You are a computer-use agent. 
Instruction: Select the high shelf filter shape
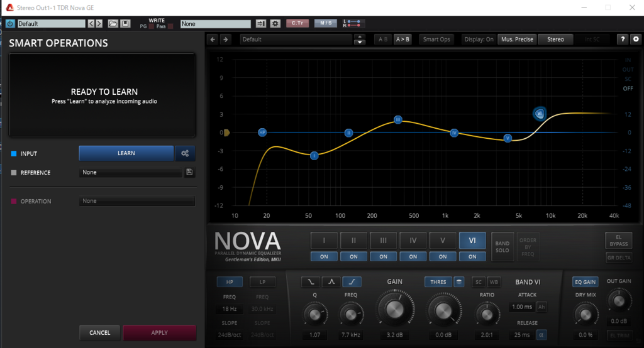(x=352, y=282)
